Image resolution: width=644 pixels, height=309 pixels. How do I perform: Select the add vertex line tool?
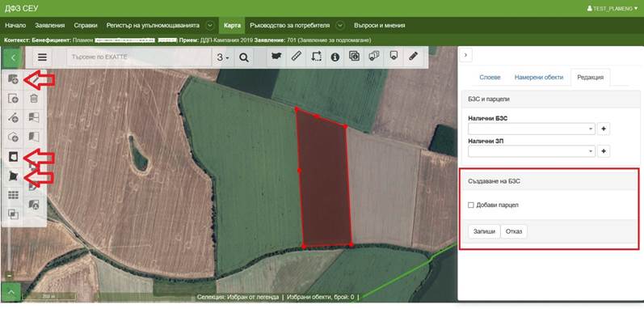point(14,118)
